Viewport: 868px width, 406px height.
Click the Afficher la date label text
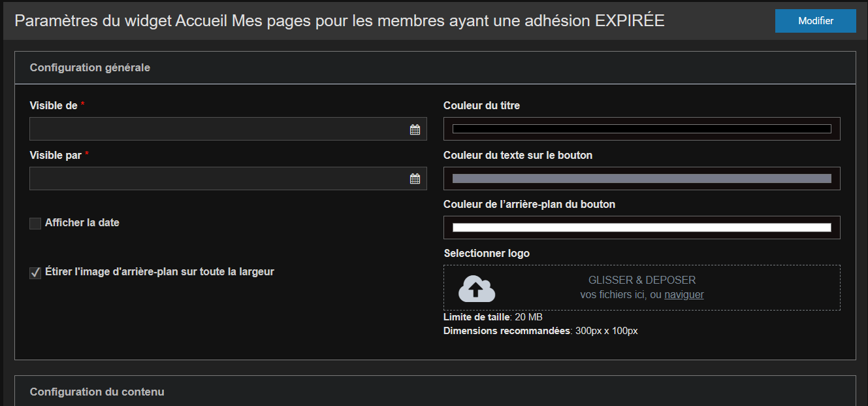82,223
